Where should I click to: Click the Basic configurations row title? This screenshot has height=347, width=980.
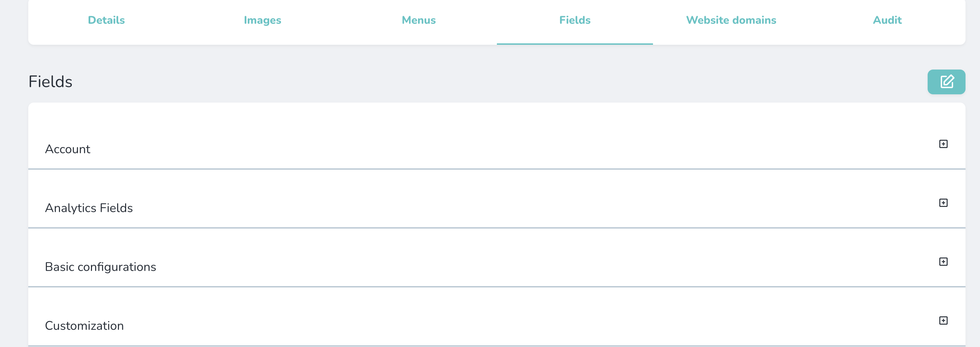click(100, 267)
